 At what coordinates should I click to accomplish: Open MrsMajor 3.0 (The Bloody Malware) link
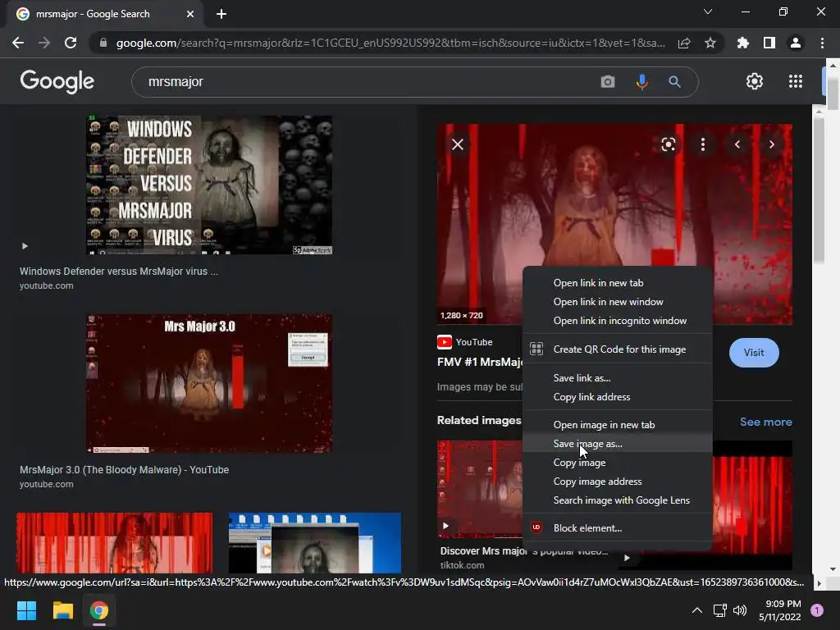point(125,470)
